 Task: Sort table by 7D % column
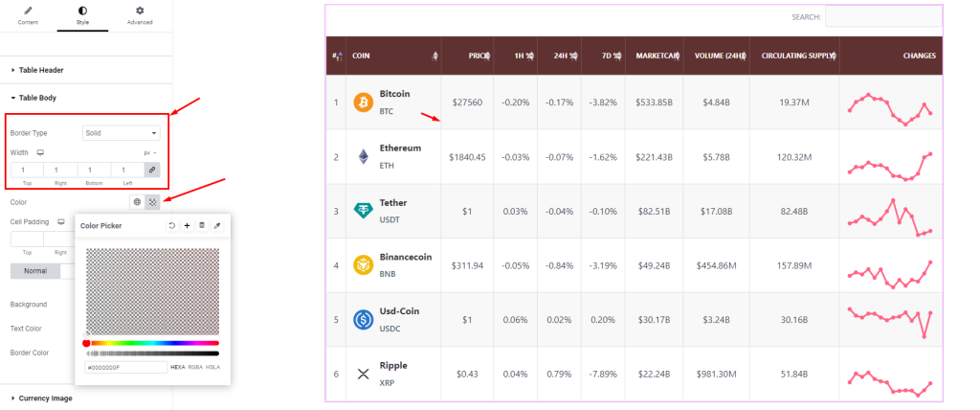pyautogui.click(x=604, y=56)
